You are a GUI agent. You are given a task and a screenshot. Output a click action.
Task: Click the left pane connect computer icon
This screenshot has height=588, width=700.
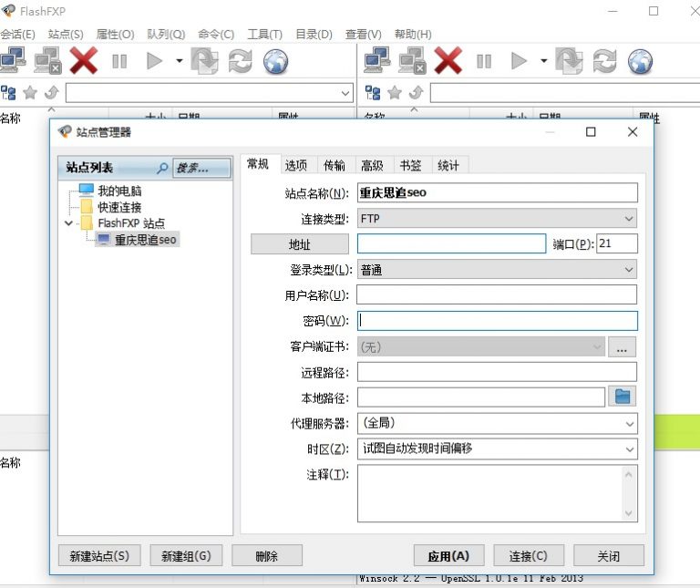(12, 61)
